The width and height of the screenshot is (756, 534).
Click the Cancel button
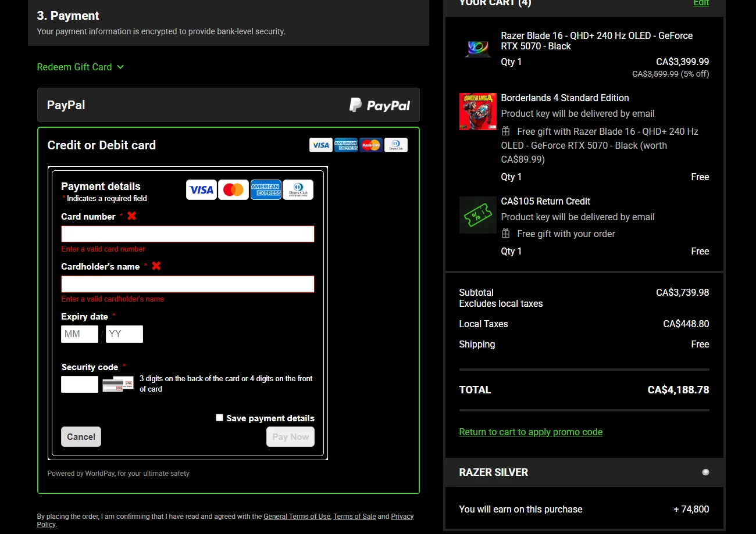pyautogui.click(x=81, y=437)
